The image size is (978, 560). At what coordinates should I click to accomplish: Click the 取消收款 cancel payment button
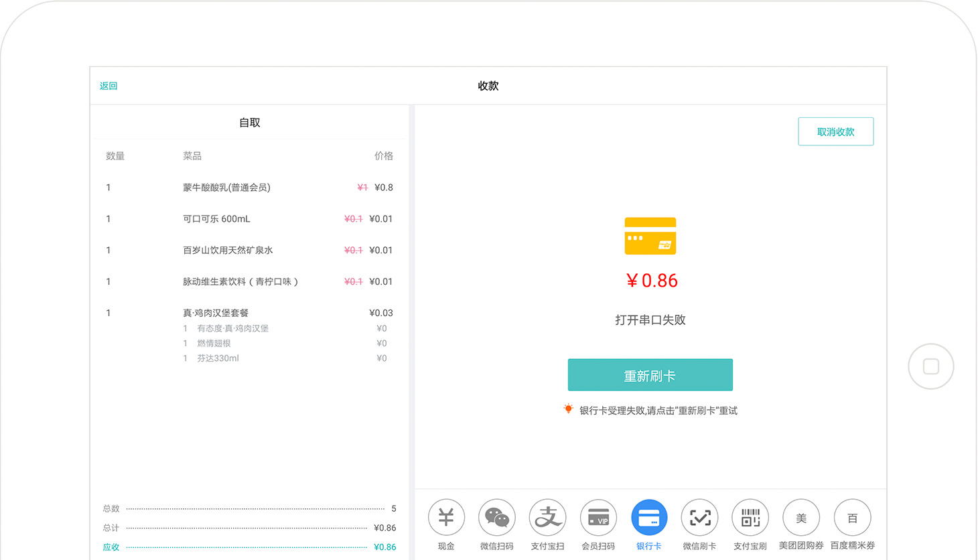coord(836,131)
